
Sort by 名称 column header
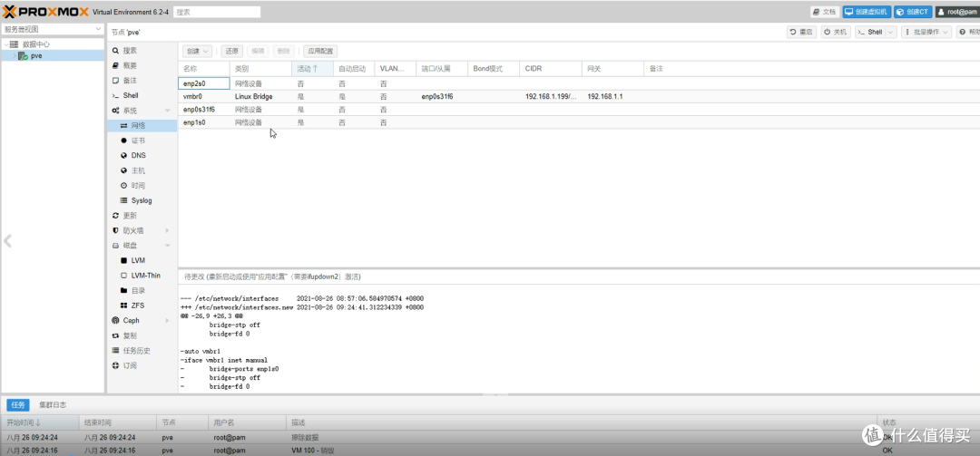[x=204, y=69]
